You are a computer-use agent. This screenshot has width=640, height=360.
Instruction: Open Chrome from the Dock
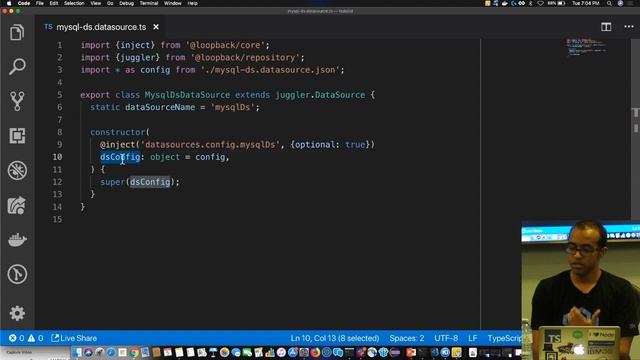(134, 352)
